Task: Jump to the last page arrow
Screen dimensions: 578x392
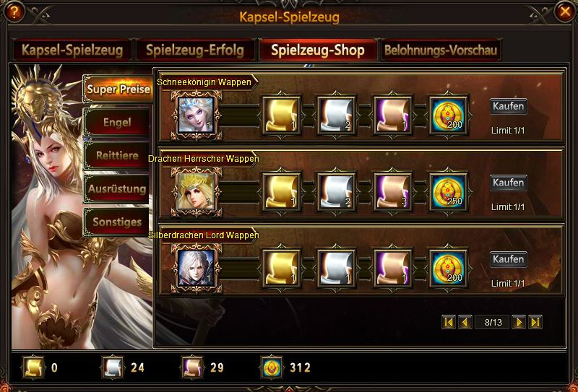Action: (535, 323)
